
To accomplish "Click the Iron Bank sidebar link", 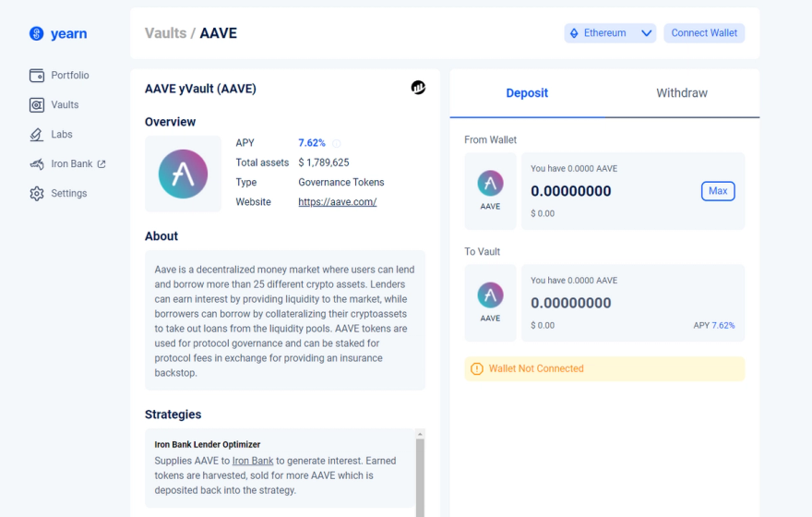I will [x=72, y=164].
